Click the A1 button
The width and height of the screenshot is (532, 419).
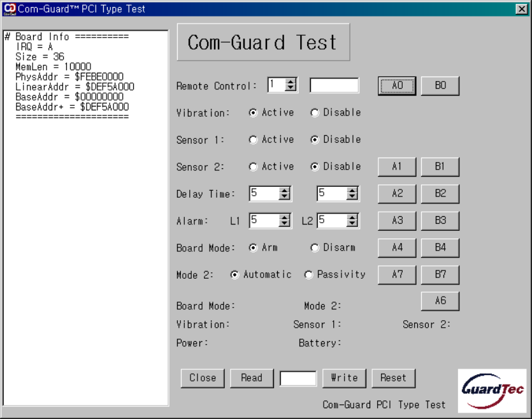point(397,166)
